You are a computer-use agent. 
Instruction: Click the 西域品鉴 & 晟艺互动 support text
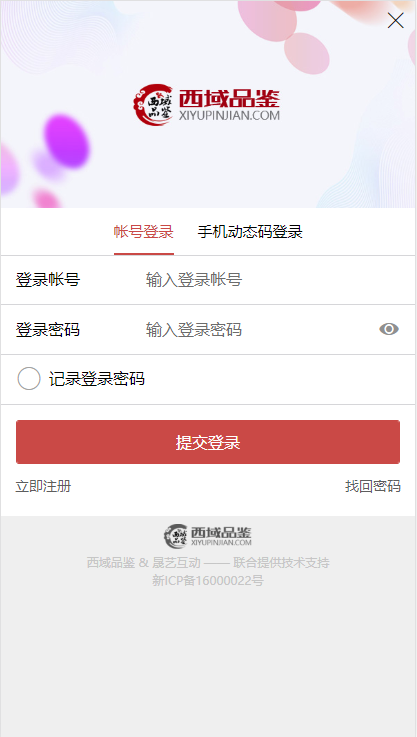208,563
